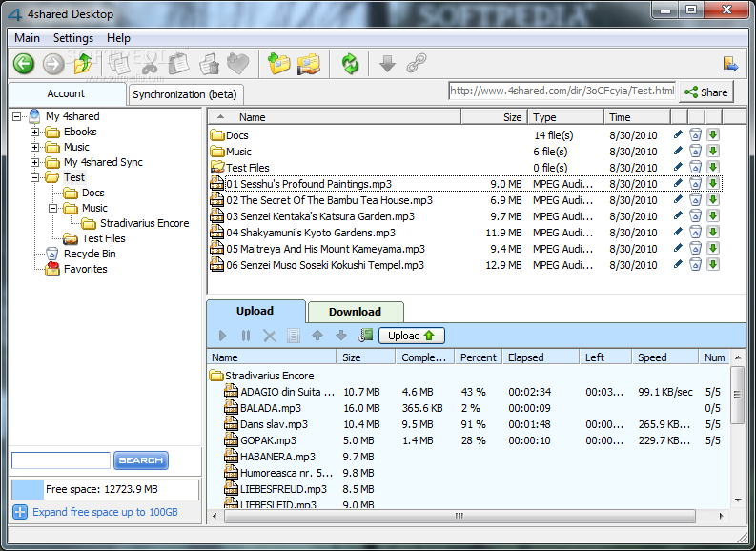Viewport: 756px width, 551px height.
Task: Click Expand free space up to 100GB link
Action: (x=105, y=512)
